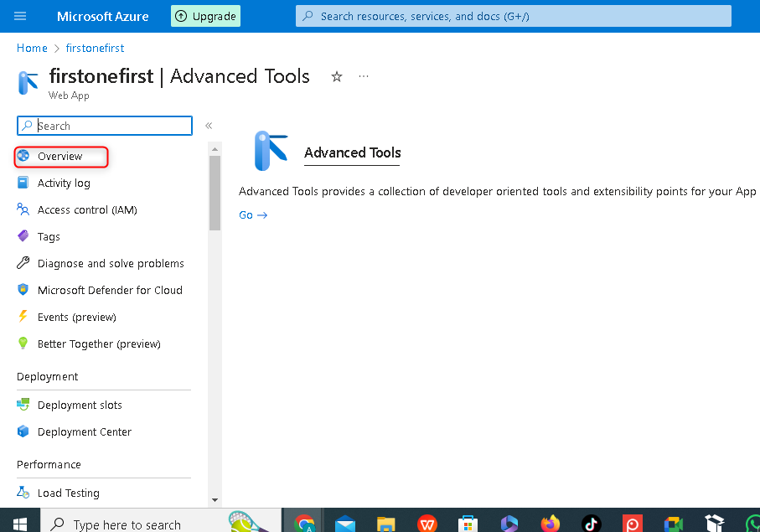Click the Deployment Center cube icon
The image size is (760, 532).
(23, 431)
